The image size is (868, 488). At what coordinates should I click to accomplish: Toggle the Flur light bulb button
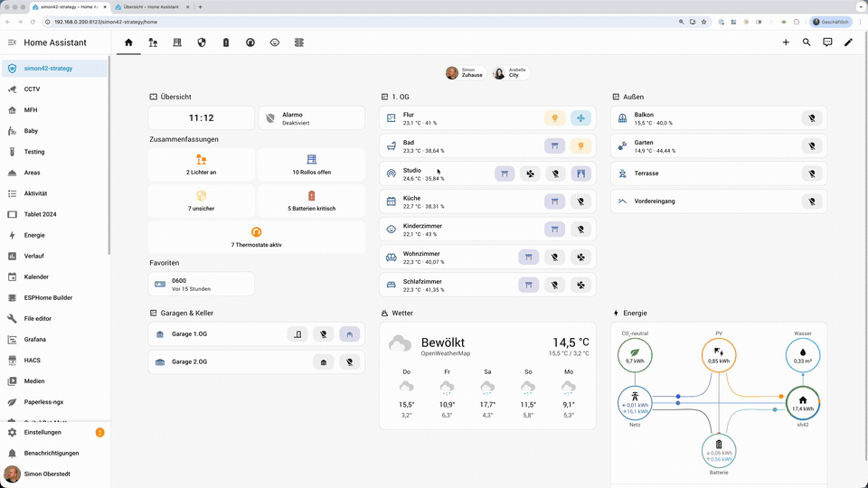[x=554, y=117]
